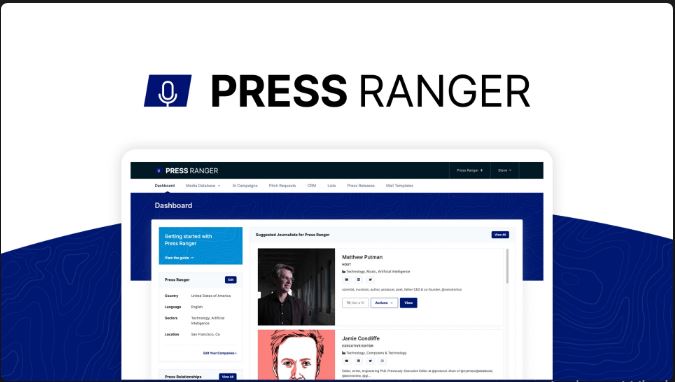Click the greyed Not a fit button for Matthew Putman
The image size is (675, 382).
click(355, 303)
